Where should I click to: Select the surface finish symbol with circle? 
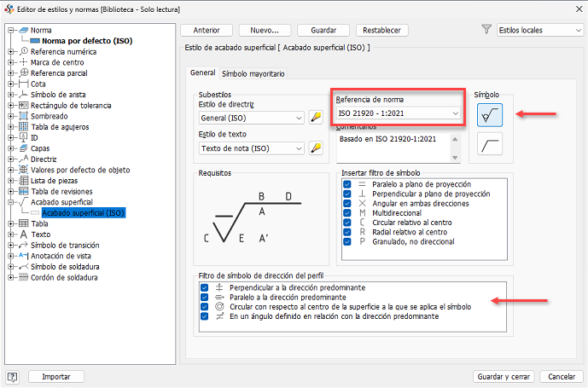click(x=490, y=115)
